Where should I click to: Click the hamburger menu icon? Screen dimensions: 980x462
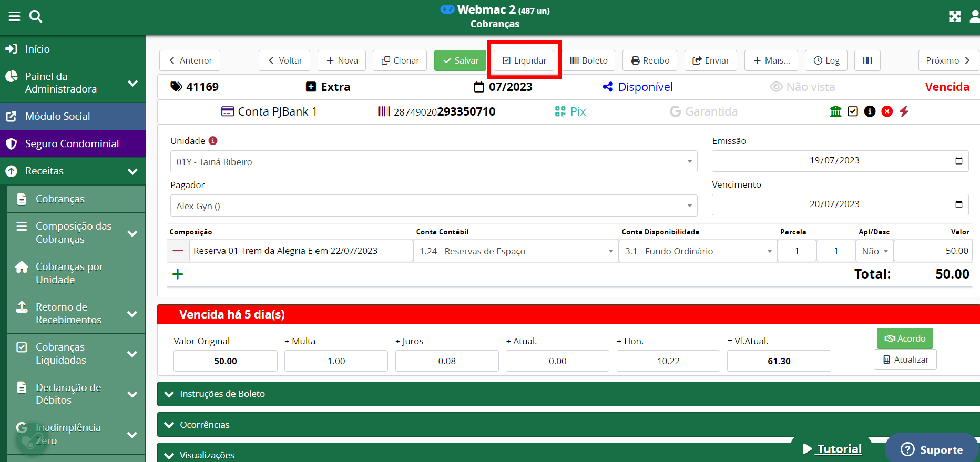(14, 16)
